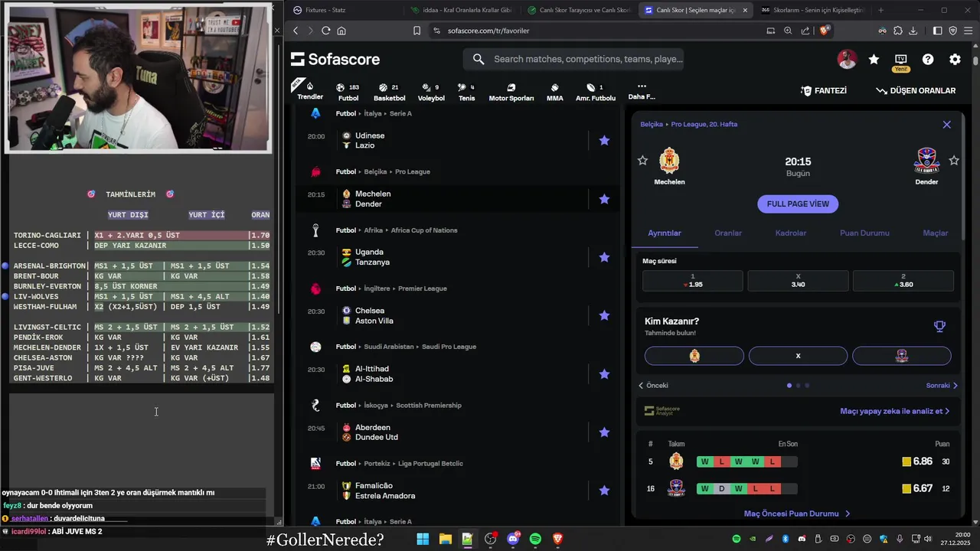
Task: Switch to Puan Durumu tab
Action: coord(864,233)
